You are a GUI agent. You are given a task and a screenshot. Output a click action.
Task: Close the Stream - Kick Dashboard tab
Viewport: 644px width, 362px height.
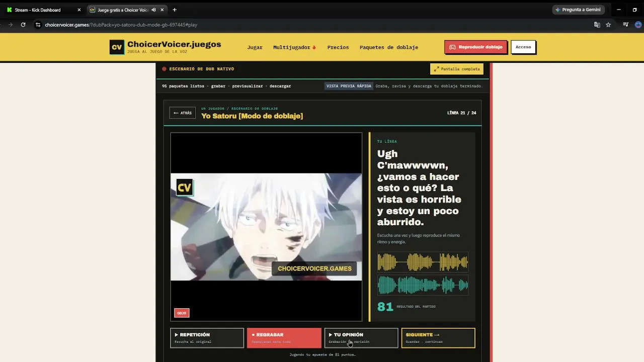tap(79, 10)
